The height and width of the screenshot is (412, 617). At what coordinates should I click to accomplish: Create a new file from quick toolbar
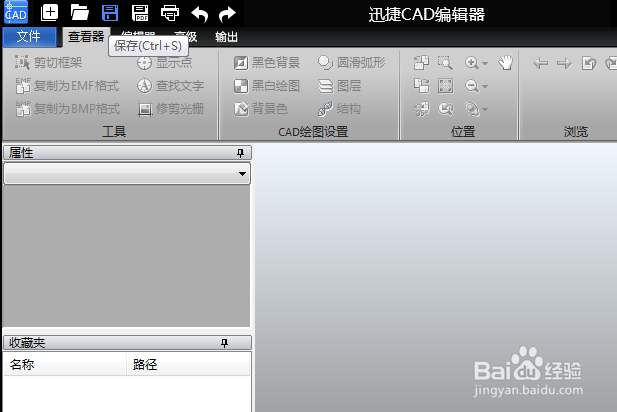pos(49,13)
